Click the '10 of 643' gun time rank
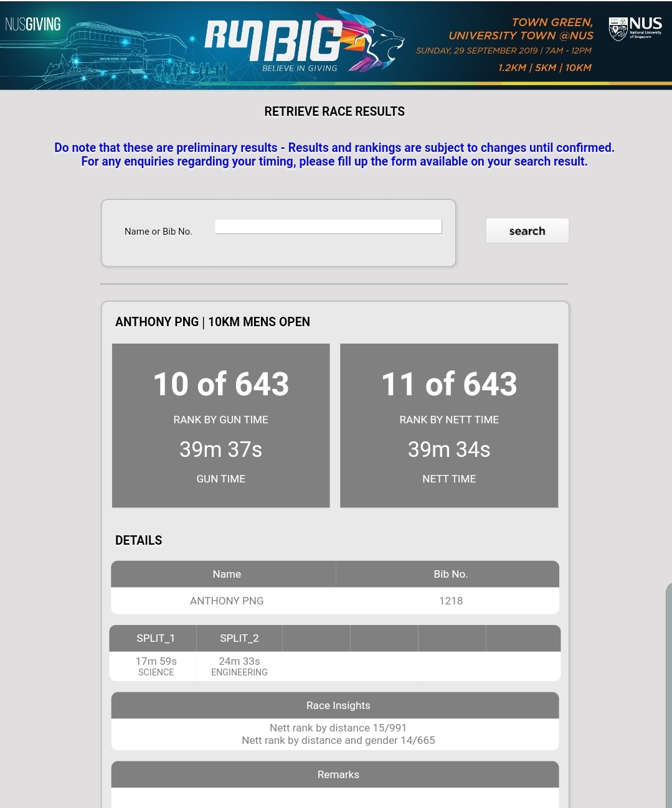 pyautogui.click(x=221, y=383)
